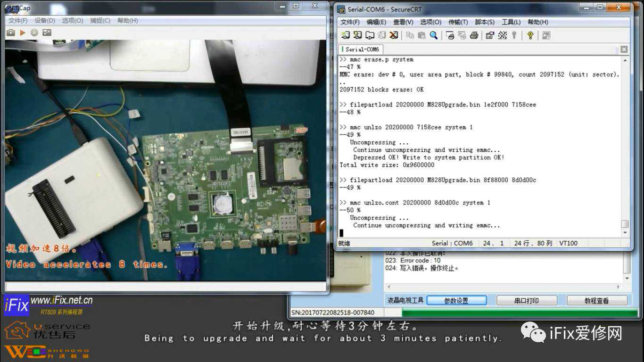Viewport: 644px width, 362px height.
Task: Click the Paste clipboard icon in SecureCRT
Action: coord(421,35)
